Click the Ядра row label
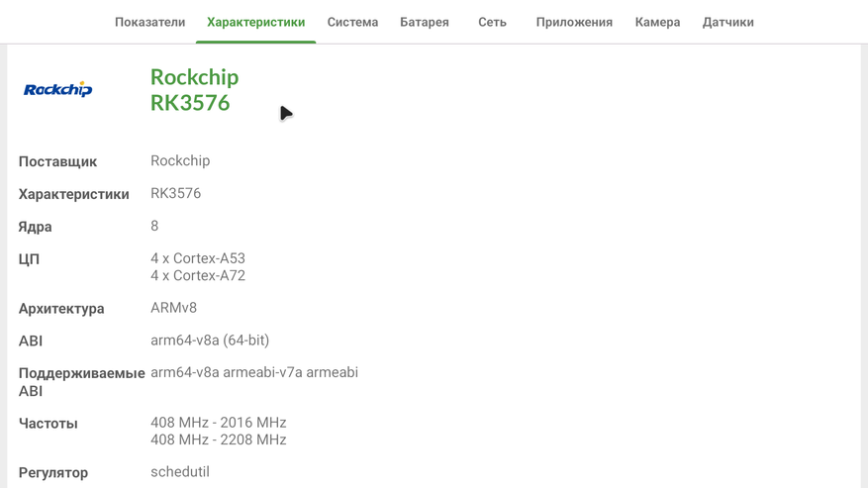Image resolution: width=868 pixels, height=488 pixels. point(35,227)
